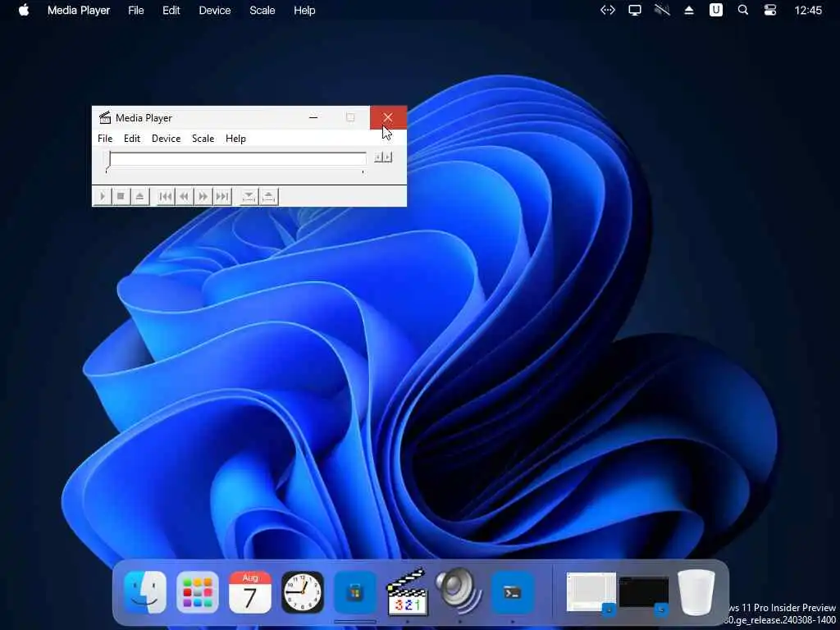Click the playback seek slider track

point(236,158)
